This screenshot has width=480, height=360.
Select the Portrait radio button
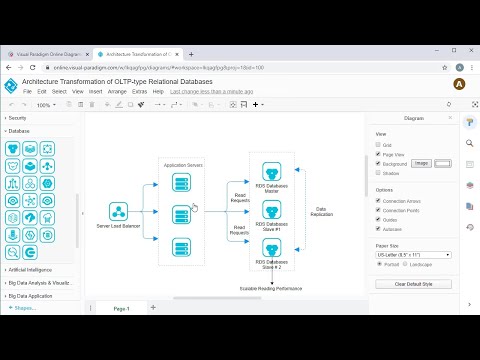pyautogui.click(x=379, y=264)
